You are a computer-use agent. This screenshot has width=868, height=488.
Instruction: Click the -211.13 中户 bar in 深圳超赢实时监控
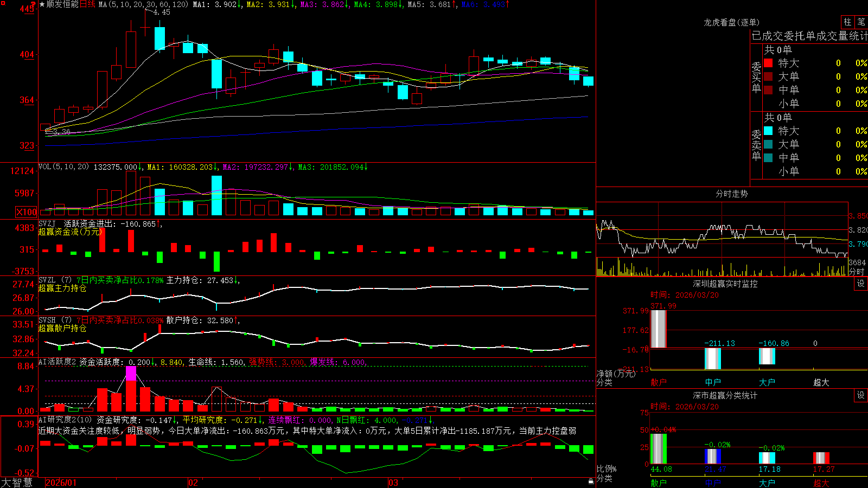point(713,358)
